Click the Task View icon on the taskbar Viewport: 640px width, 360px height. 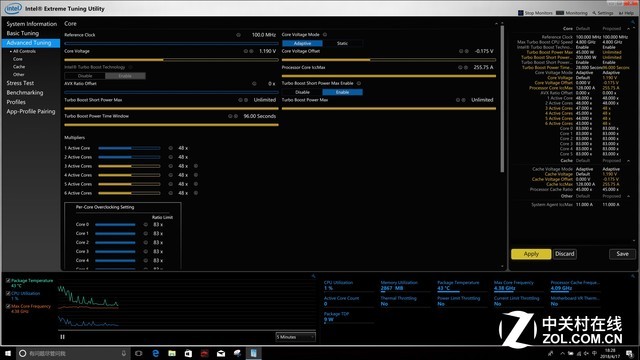pyautogui.click(x=139, y=353)
